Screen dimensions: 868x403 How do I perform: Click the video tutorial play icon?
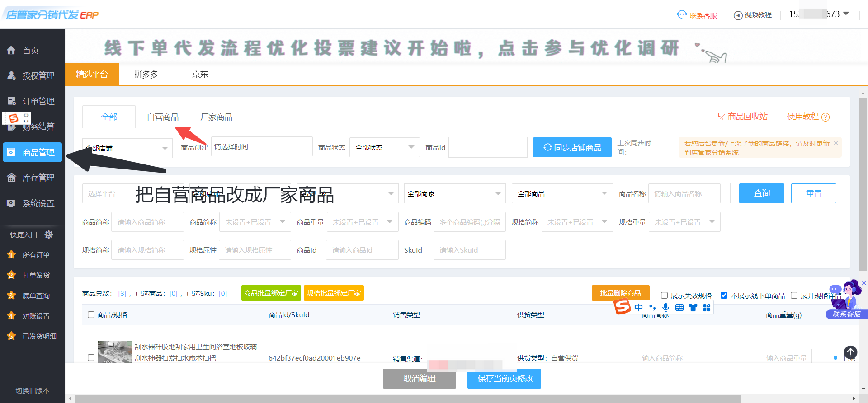738,15
